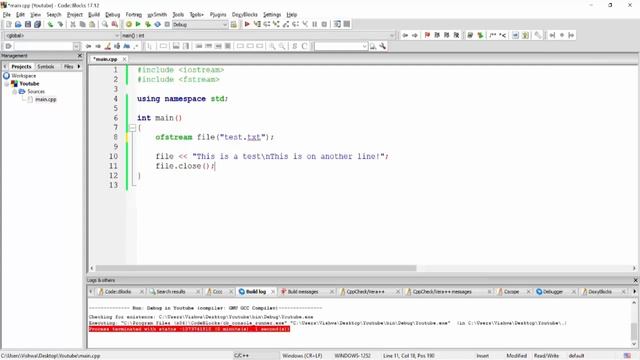Click into the search text input field
This screenshot has width=640, height=360.
pyautogui.click(x=338, y=46)
